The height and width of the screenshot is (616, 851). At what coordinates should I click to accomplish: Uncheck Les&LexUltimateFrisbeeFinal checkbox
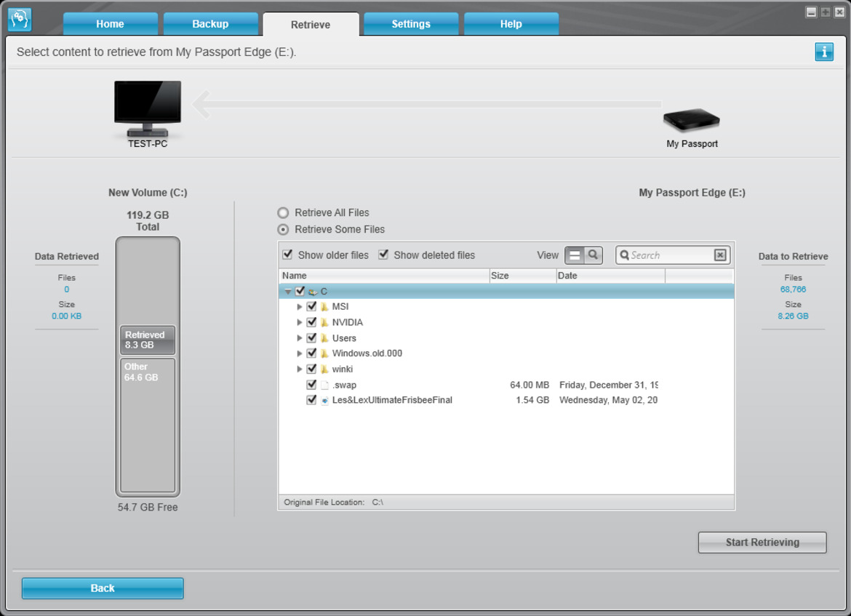coord(311,400)
